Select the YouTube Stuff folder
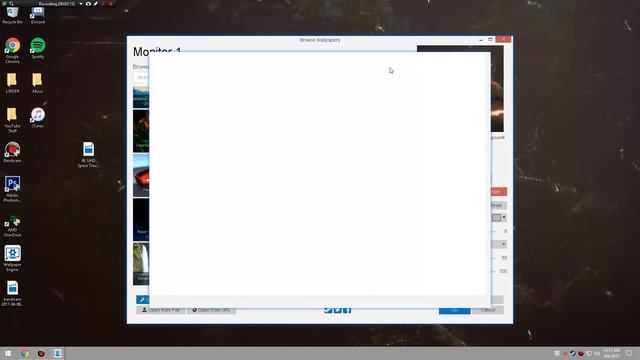640x360 pixels. [12, 120]
